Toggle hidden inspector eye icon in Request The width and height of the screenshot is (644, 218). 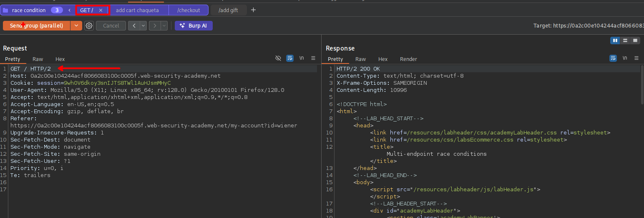pyautogui.click(x=278, y=58)
